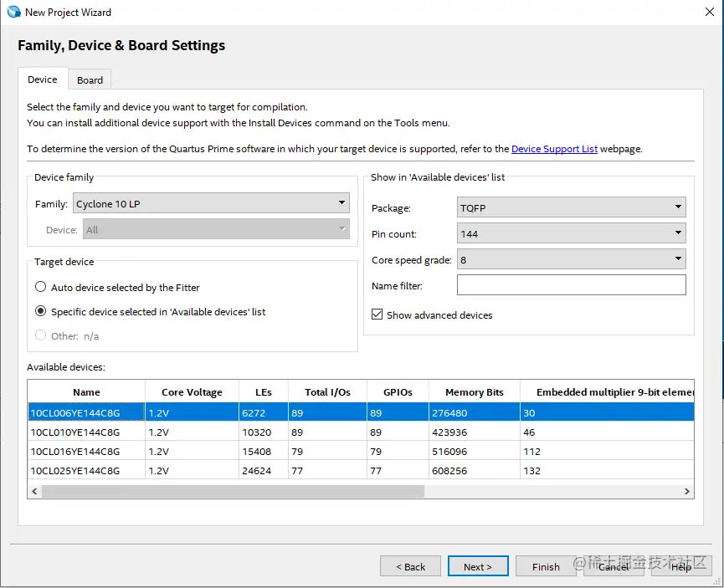The height and width of the screenshot is (588, 724).
Task: Sort by the Memory Bits column header
Action: point(475,391)
